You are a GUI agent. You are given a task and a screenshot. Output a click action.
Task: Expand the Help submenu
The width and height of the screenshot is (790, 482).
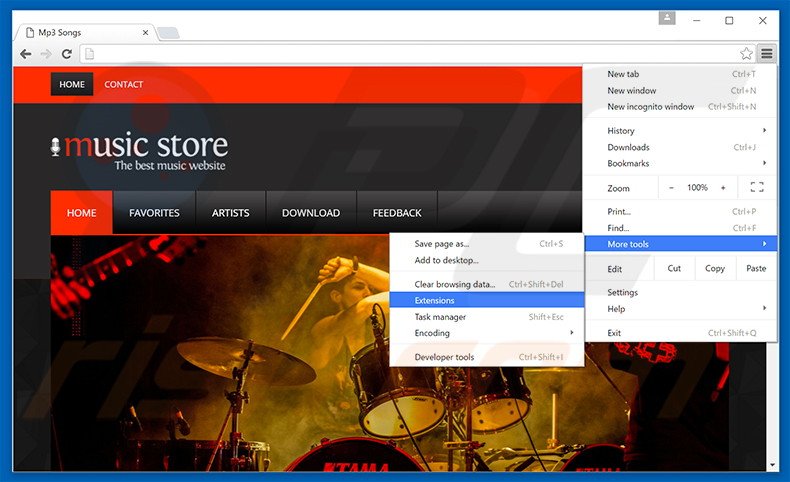tap(680, 309)
